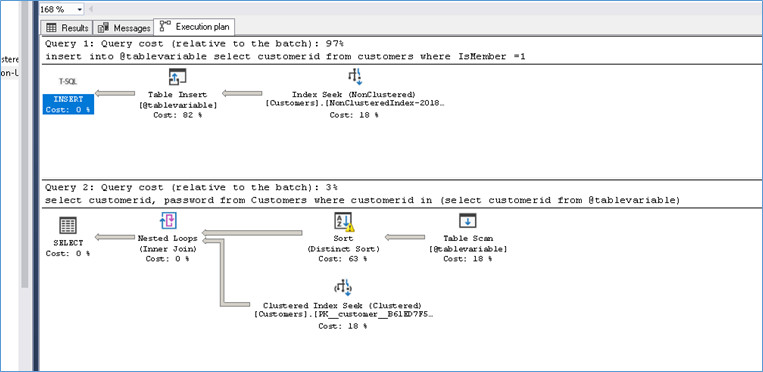Click the Table Insert operator icon
763x372 pixels.
(178, 77)
